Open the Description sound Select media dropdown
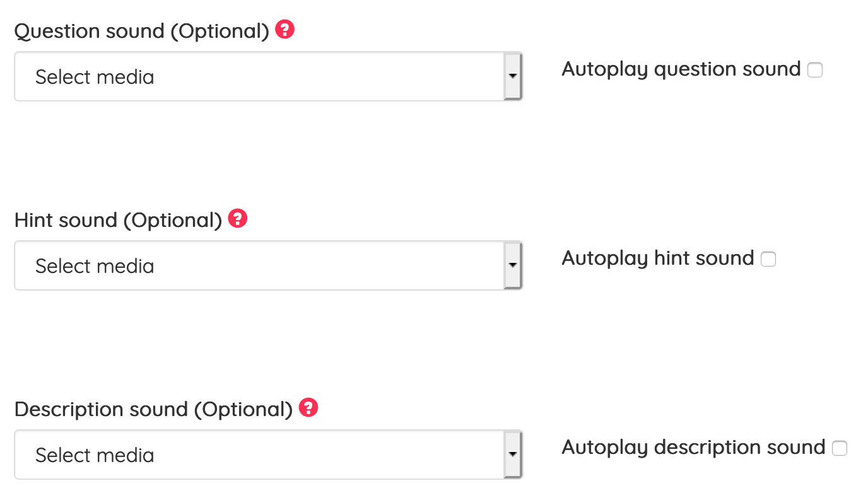 tap(259, 455)
